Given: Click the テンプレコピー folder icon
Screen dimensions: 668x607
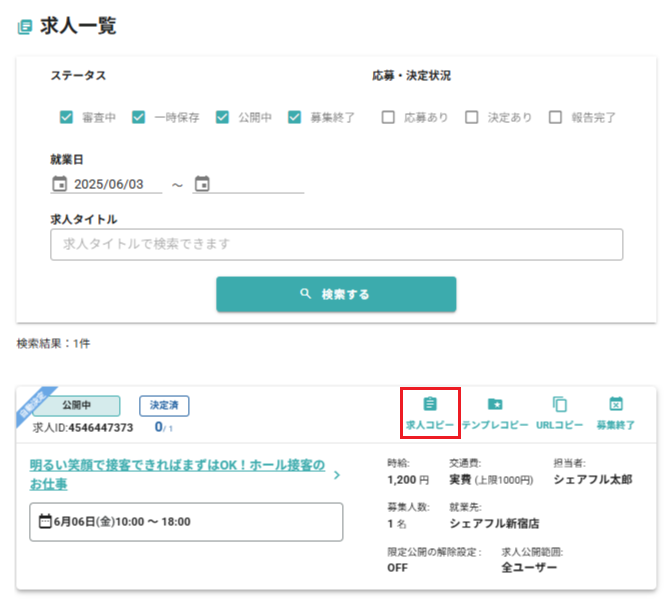Looking at the screenshot, I should 494,404.
